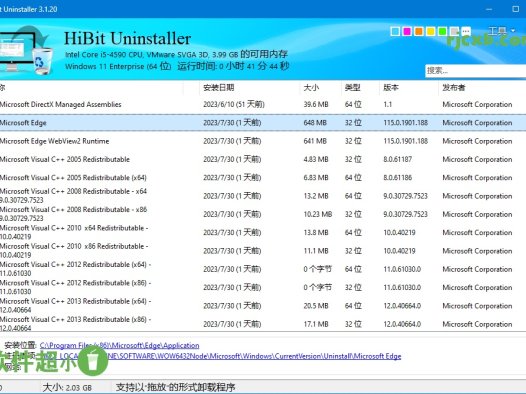The image size is (526, 394).
Task: Click the HiBit Uninstaller monitor-and-bin logo
Action: point(26,50)
